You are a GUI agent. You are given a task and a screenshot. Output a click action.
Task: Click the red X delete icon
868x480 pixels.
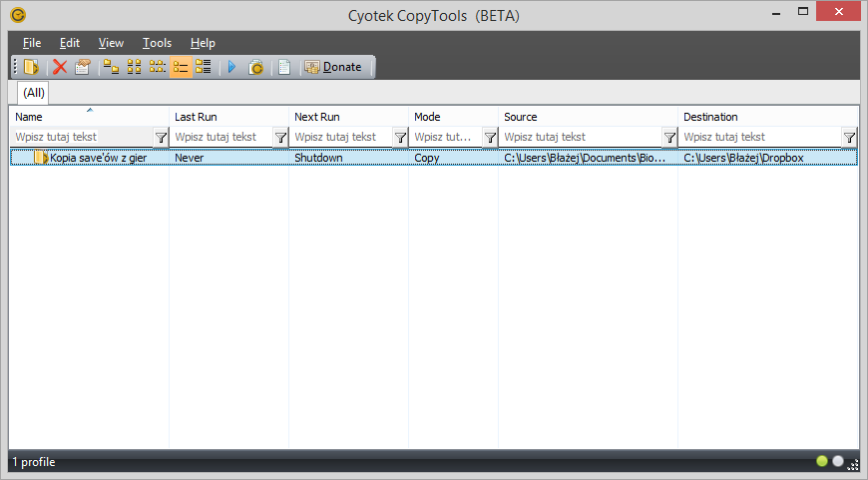(60, 67)
